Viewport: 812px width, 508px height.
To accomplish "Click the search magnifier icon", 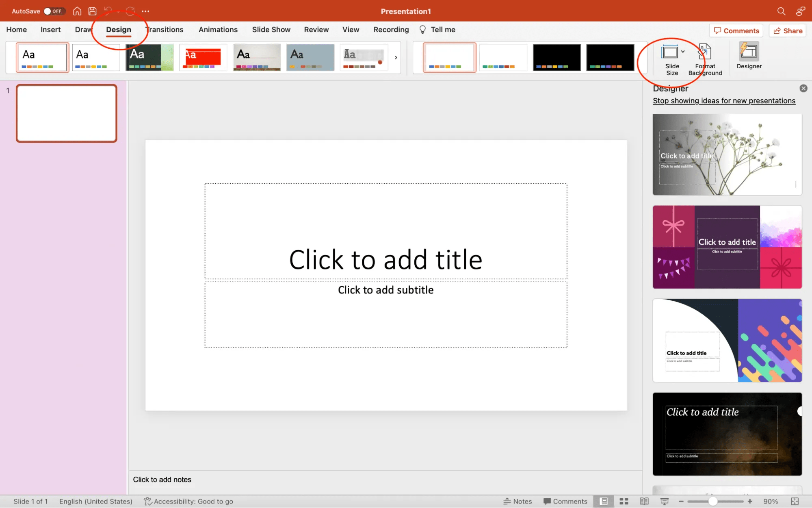I will pyautogui.click(x=781, y=11).
